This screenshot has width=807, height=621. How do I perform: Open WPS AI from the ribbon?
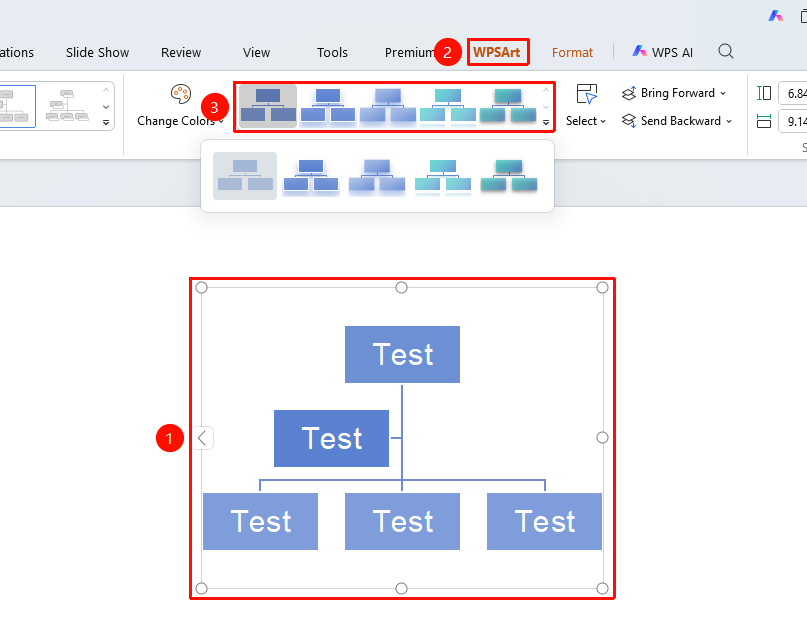[x=662, y=52]
